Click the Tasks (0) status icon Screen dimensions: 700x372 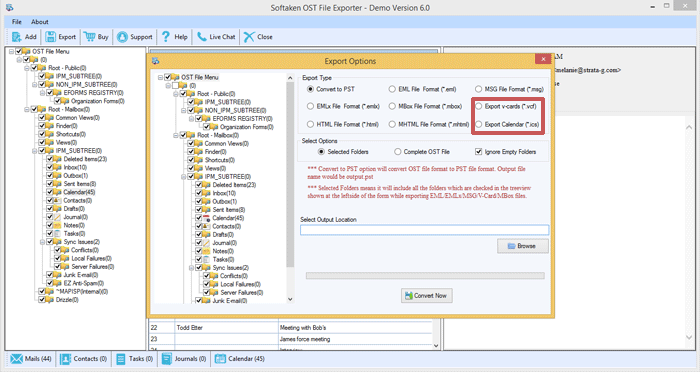pos(121,359)
